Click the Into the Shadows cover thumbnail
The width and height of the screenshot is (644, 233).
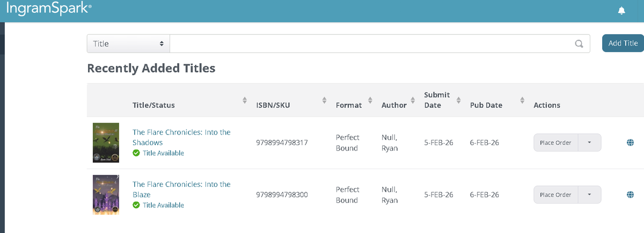(x=106, y=142)
